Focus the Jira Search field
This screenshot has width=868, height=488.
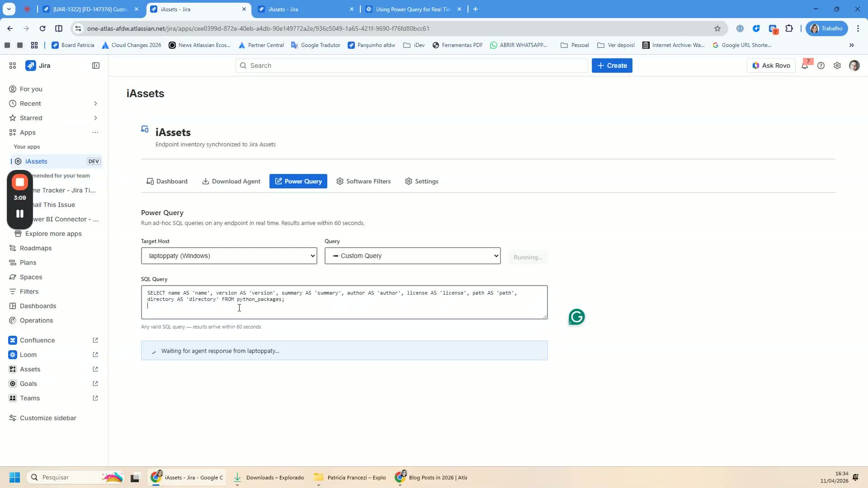coord(411,66)
